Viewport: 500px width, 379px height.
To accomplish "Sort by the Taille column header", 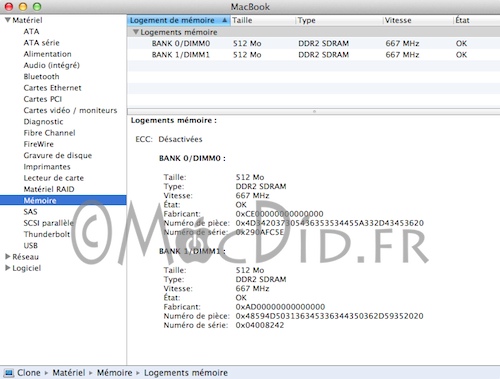I will (x=263, y=20).
